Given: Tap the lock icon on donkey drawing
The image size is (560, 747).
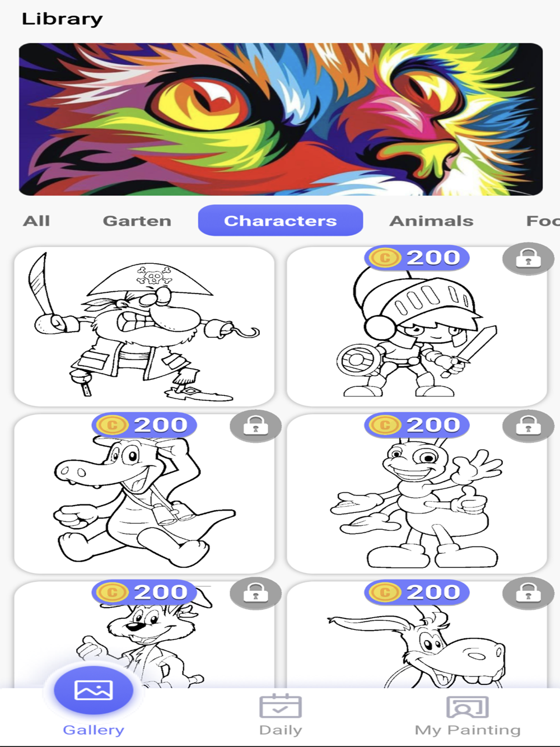Looking at the screenshot, I should click(528, 593).
